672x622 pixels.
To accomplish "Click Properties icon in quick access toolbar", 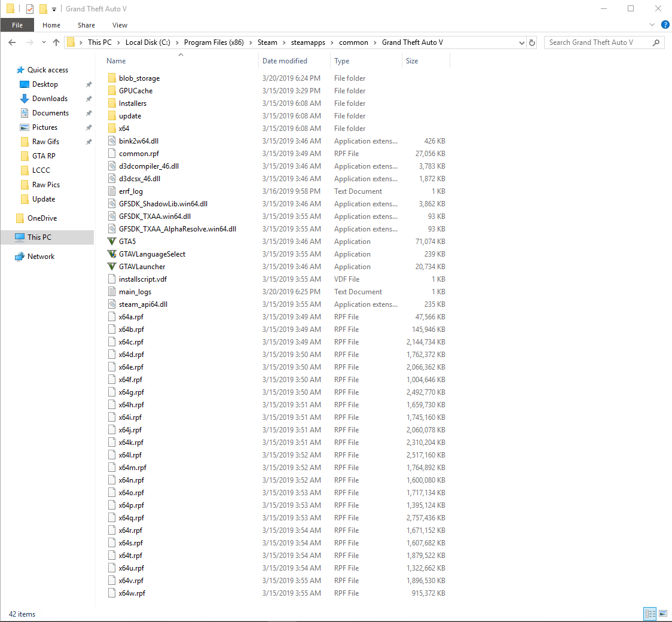I will (x=29, y=8).
